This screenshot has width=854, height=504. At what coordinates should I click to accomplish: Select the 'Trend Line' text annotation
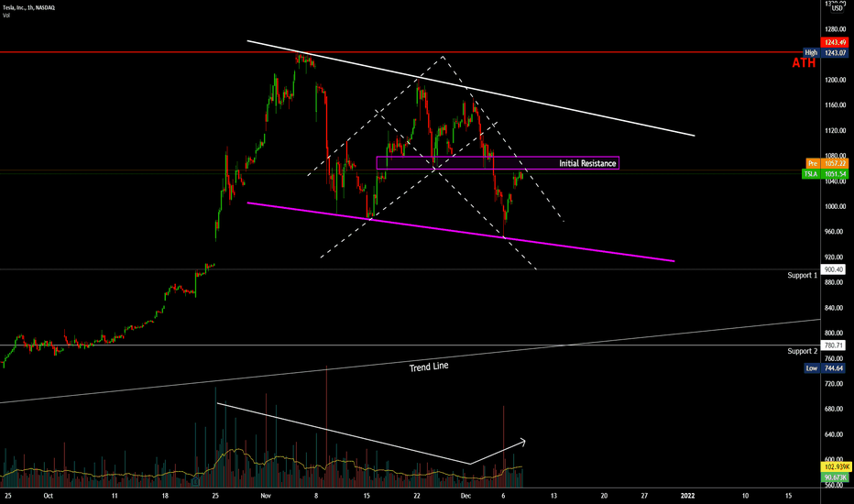click(x=429, y=367)
